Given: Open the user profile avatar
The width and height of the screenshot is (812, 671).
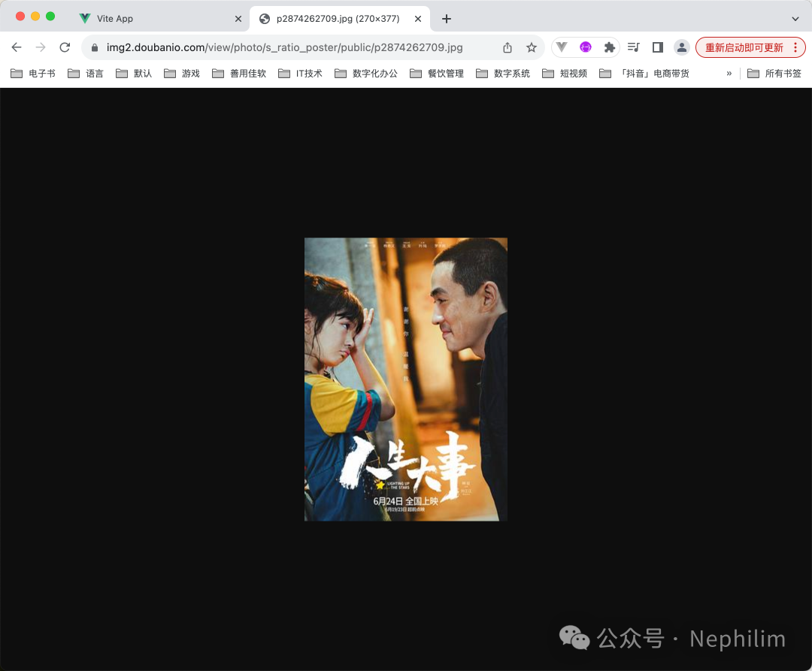Looking at the screenshot, I should pyautogui.click(x=681, y=47).
